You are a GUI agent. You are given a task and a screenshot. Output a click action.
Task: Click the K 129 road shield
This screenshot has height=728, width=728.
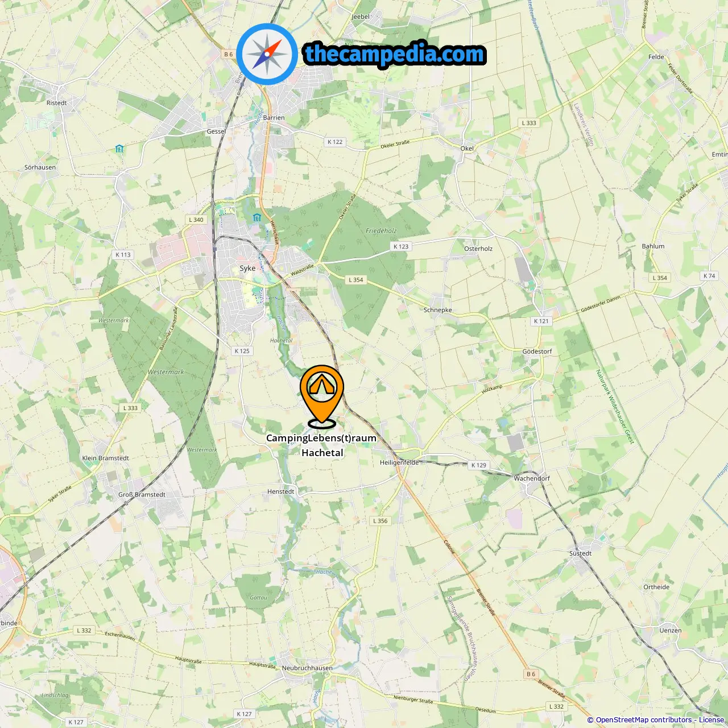479,465
